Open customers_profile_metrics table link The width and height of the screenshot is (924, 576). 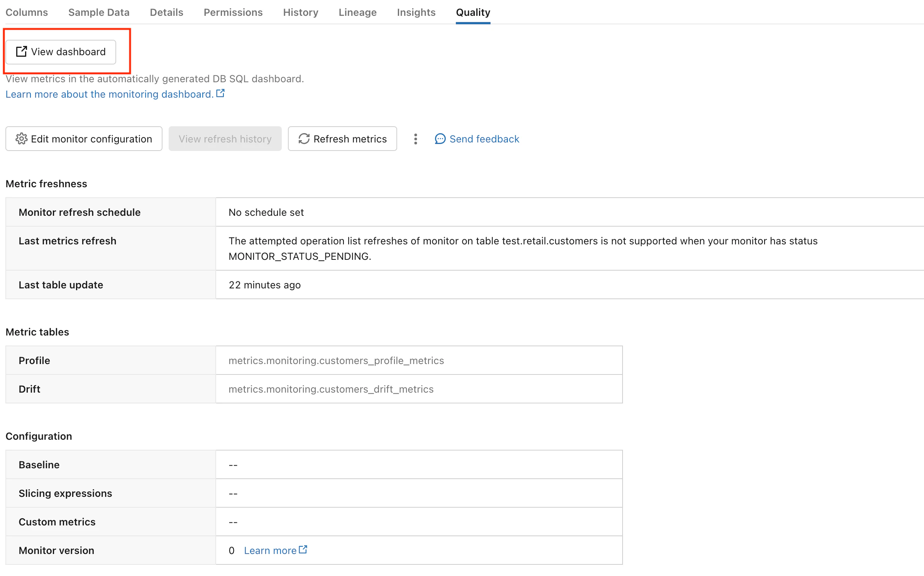pyautogui.click(x=336, y=361)
